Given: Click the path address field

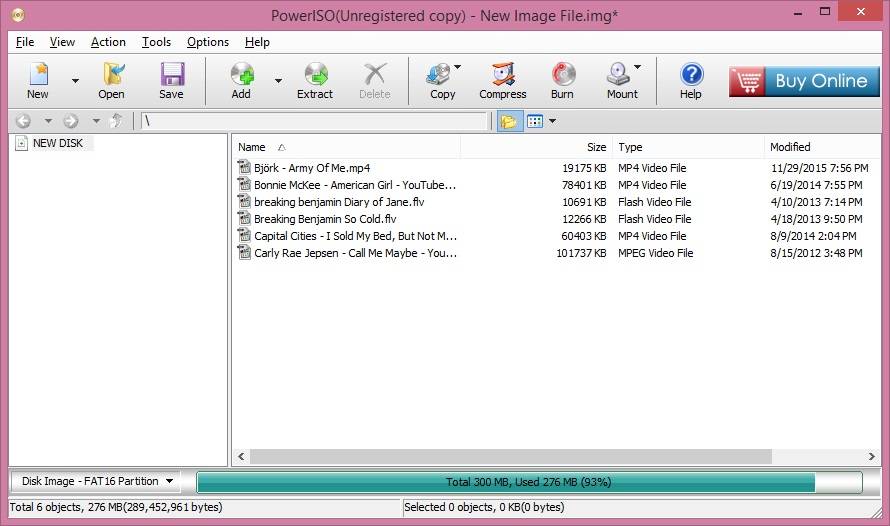Looking at the screenshot, I should click(x=314, y=121).
